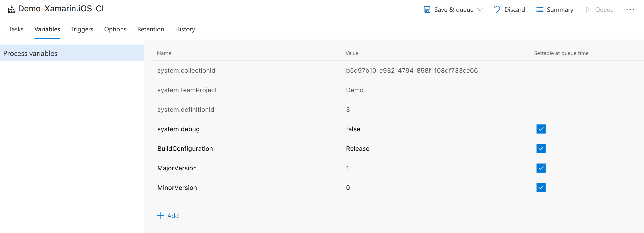Open the History tab
The width and height of the screenshot is (644, 233).
tap(185, 29)
